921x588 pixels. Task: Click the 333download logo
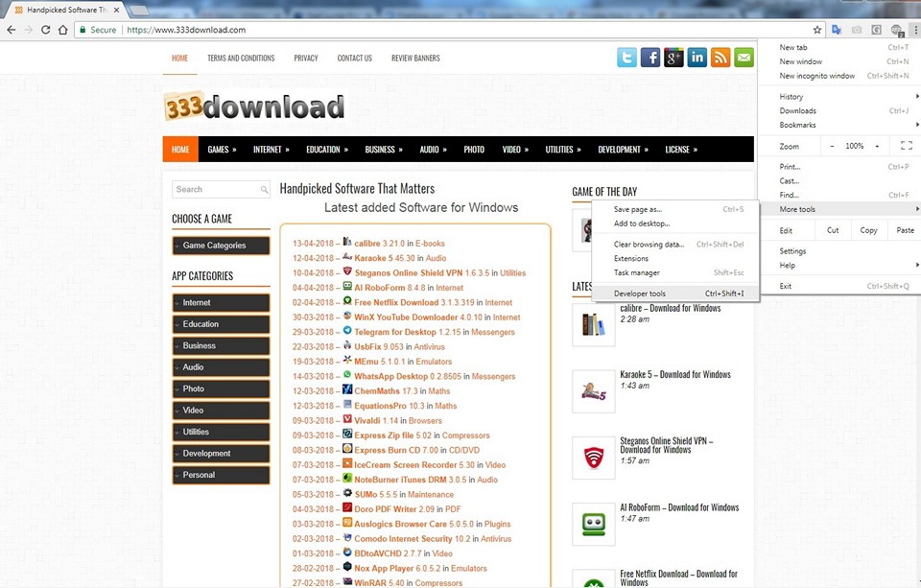tap(253, 106)
